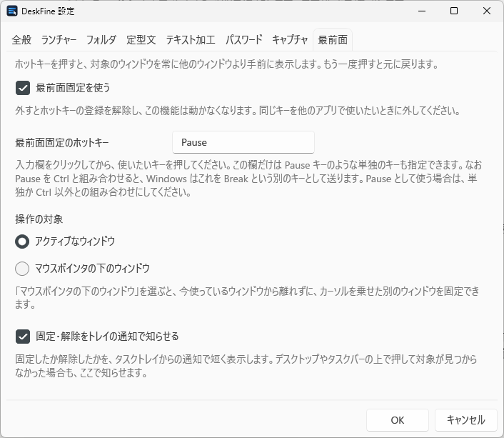Screen dimensions: 504x438
Task: Click the OK button
Action: point(398,420)
